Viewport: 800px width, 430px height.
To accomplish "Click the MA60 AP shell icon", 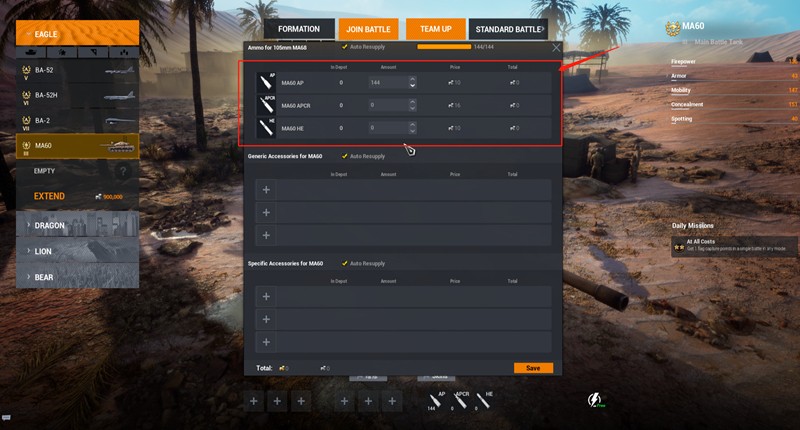I will point(266,82).
